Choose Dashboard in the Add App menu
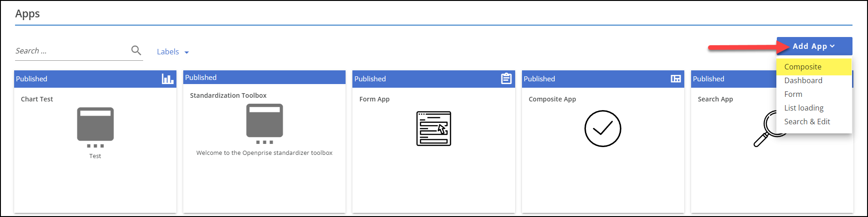Screen dimensions: 868x217 coord(803,80)
